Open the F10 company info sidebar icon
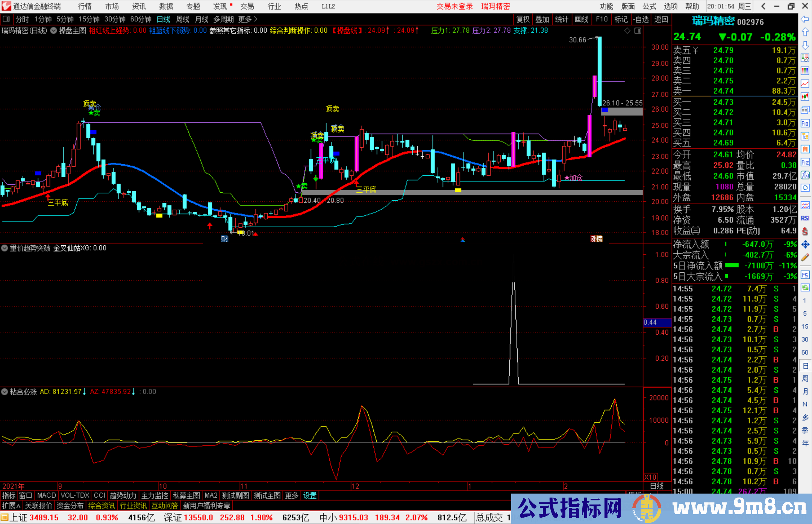This screenshot has height=524, width=812. [805, 123]
